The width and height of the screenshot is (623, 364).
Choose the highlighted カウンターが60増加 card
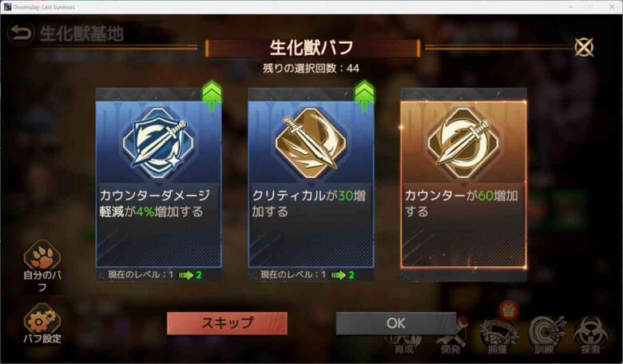click(x=463, y=184)
